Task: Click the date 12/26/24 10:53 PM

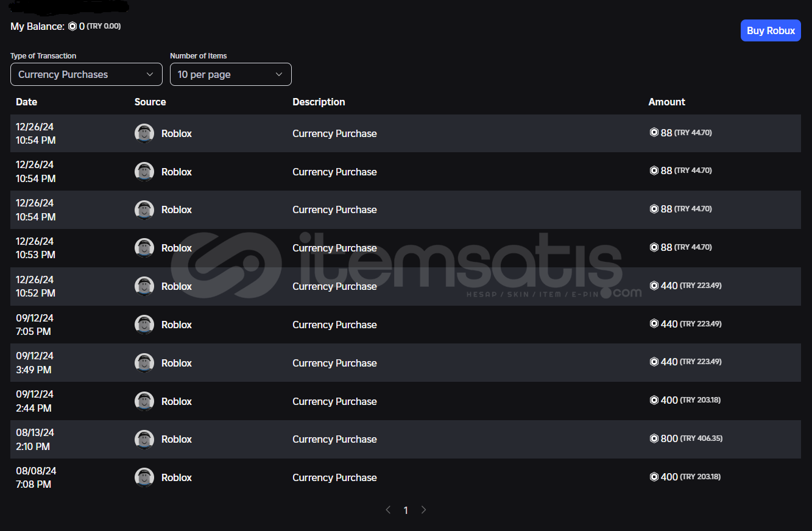Action: pyautogui.click(x=35, y=248)
